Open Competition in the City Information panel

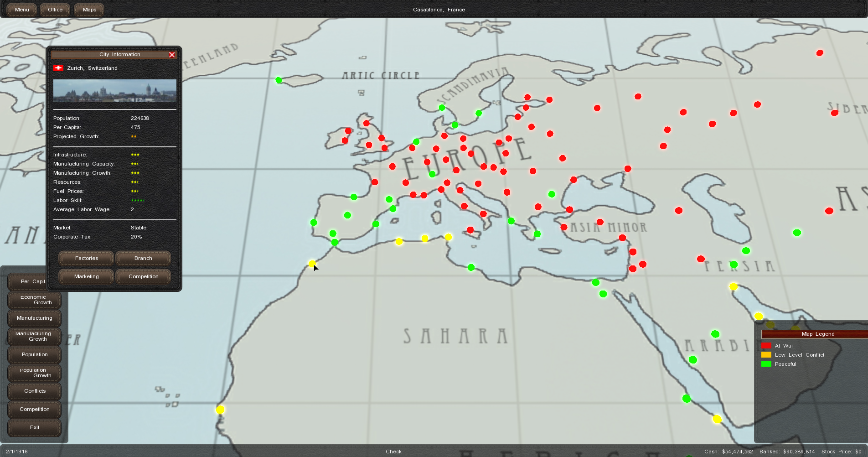pos(143,276)
